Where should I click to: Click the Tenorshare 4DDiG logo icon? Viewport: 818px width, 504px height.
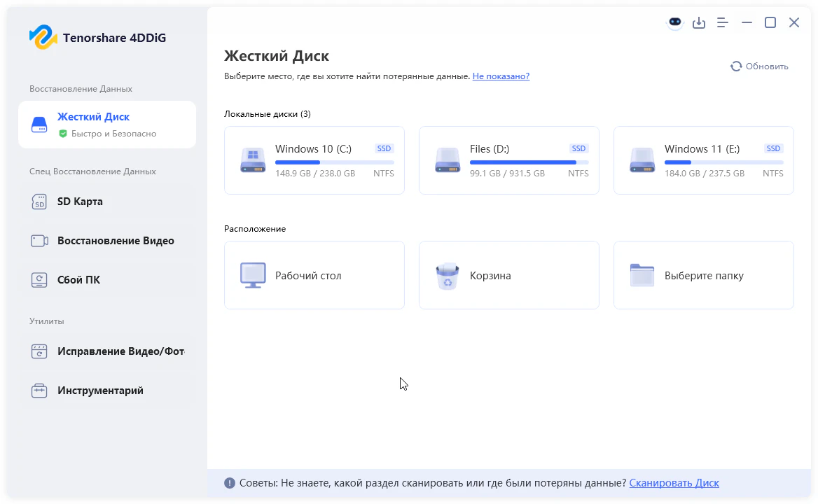click(x=43, y=38)
